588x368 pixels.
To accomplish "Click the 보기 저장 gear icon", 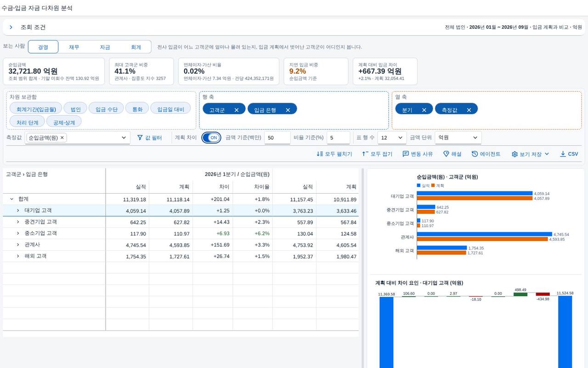I will [514, 154].
